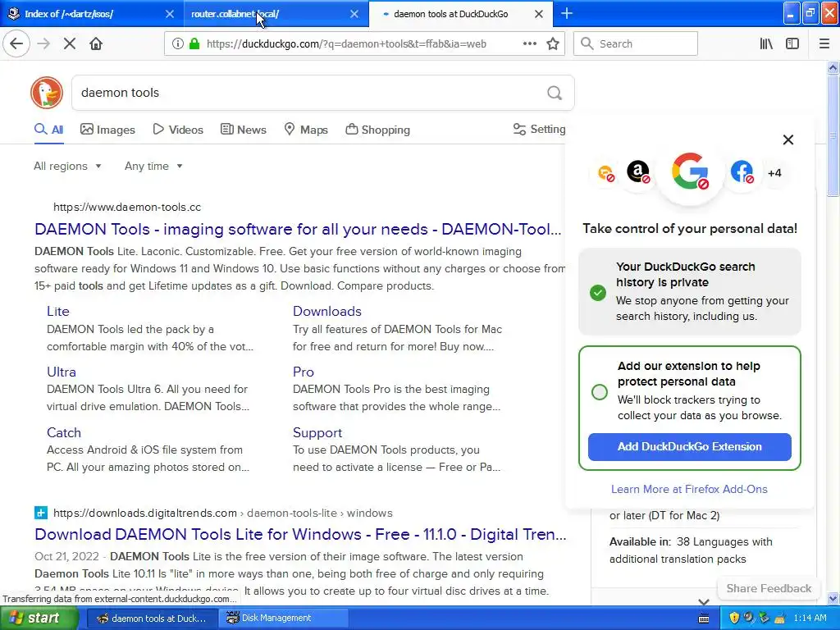This screenshot has width=840, height=630.
Task: Focus the Firefox Search input field
Action: [x=636, y=44]
